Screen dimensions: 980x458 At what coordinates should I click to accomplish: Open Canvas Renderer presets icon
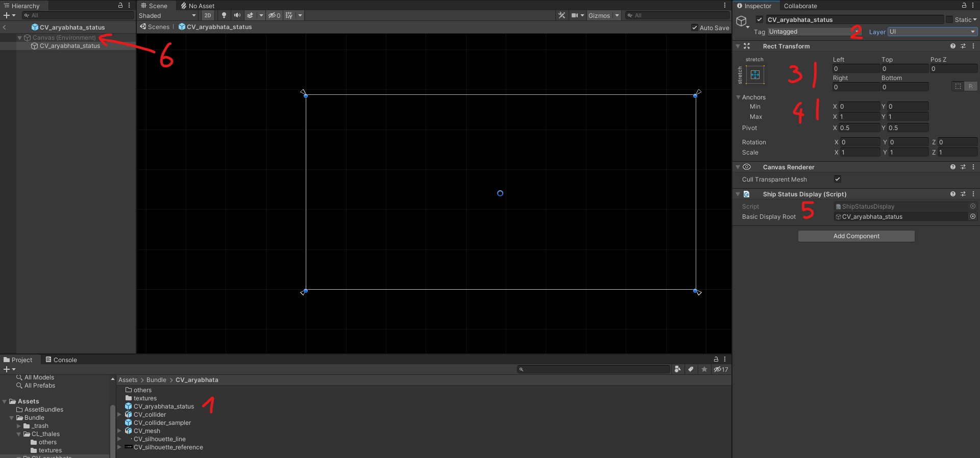coord(963,167)
